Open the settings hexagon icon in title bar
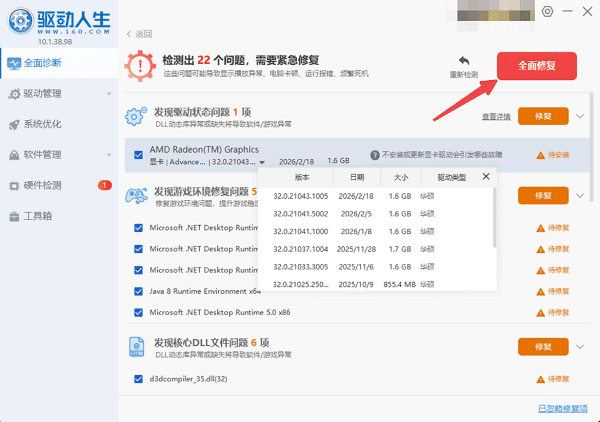This screenshot has height=422, width=600. (x=547, y=11)
